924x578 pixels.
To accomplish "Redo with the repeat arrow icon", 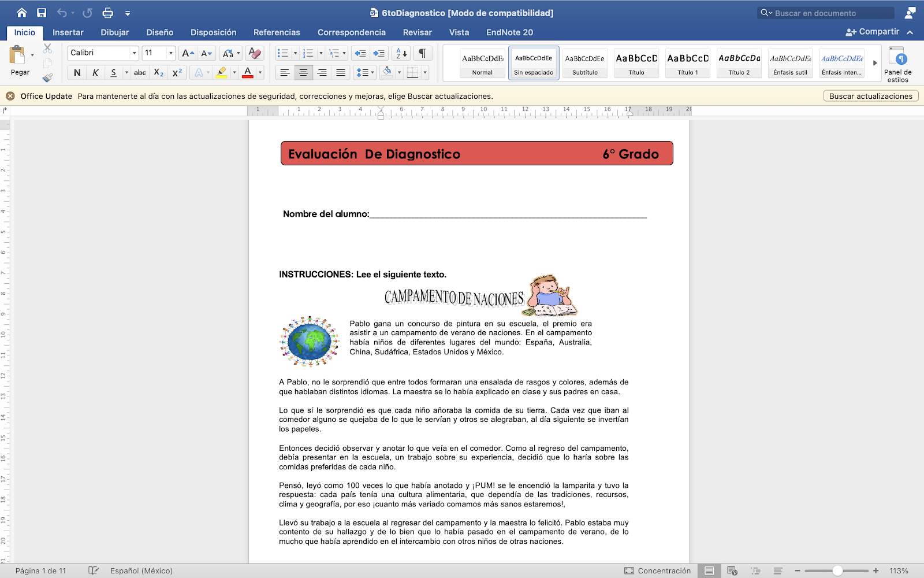I will click(87, 13).
